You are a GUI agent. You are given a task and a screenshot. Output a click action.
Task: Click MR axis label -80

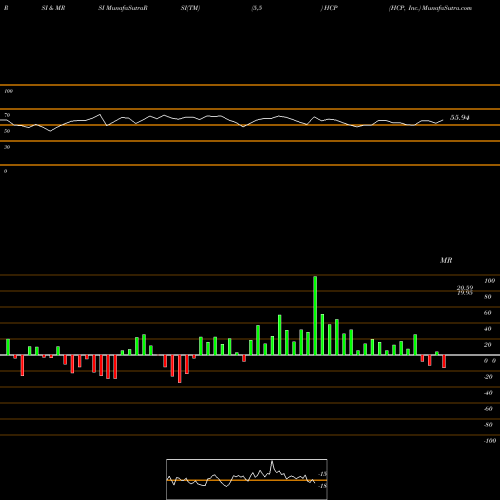click(488, 425)
